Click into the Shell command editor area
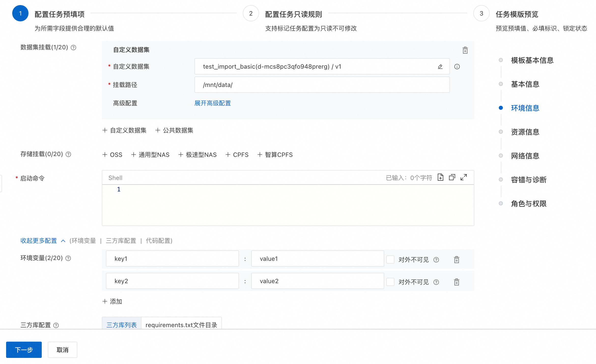This screenshot has height=364, width=596. [x=288, y=205]
